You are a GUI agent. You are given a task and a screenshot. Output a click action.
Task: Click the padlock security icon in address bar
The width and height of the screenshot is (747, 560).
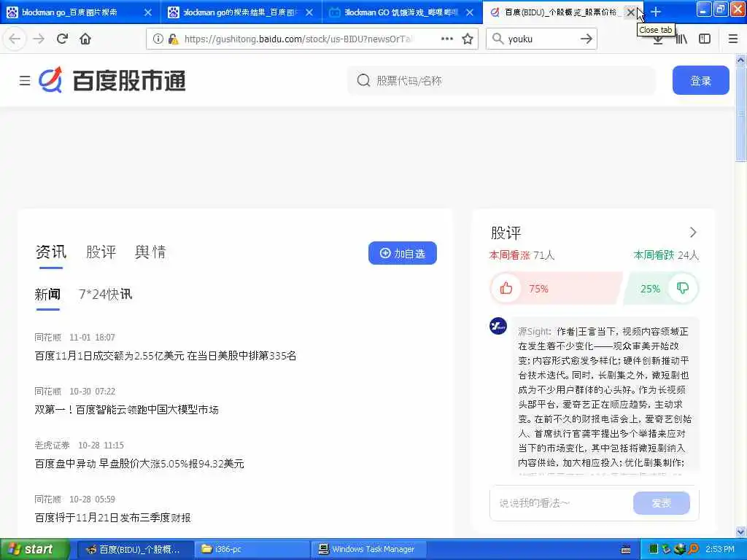click(173, 39)
